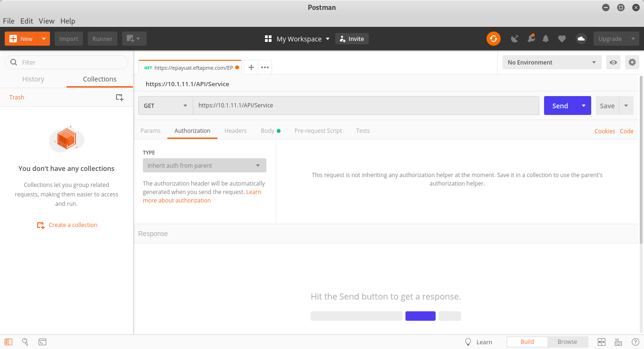
Task: Switch to Build mode
Action: [x=527, y=342]
